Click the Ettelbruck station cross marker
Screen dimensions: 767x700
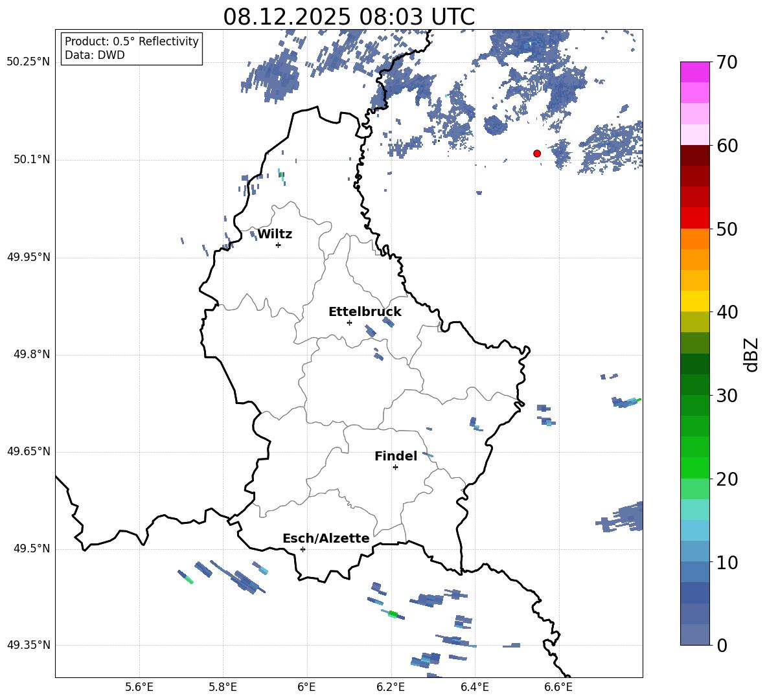pos(349,322)
